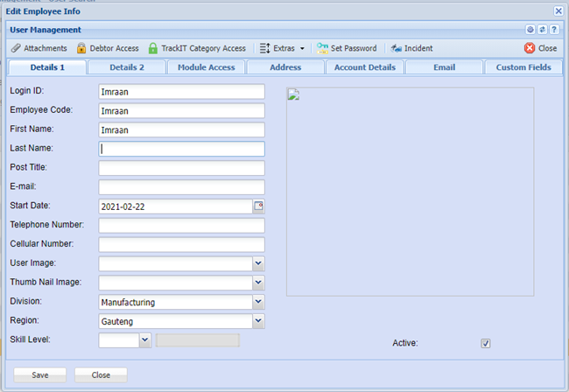Click the Set Password key icon
This screenshot has width=569, height=392.
tap(322, 48)
